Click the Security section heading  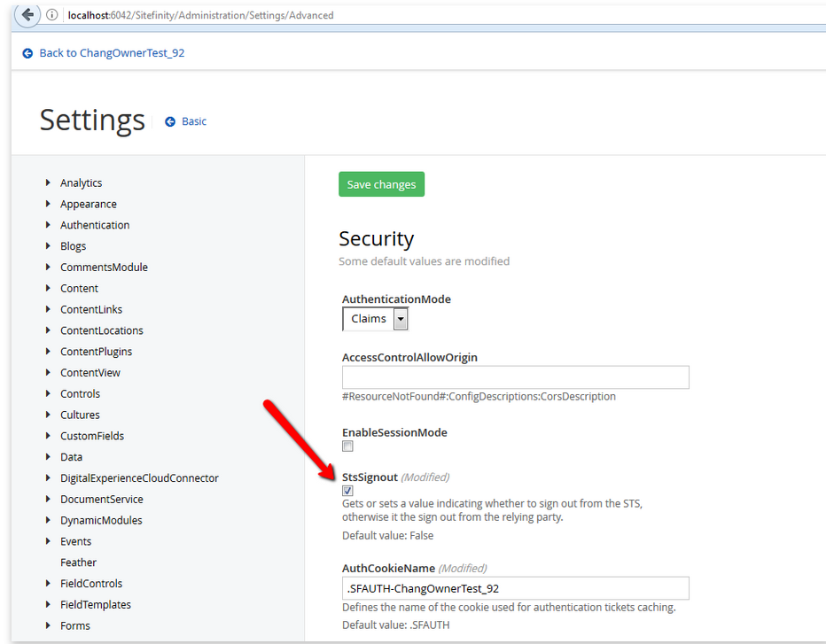coord(376,239)
